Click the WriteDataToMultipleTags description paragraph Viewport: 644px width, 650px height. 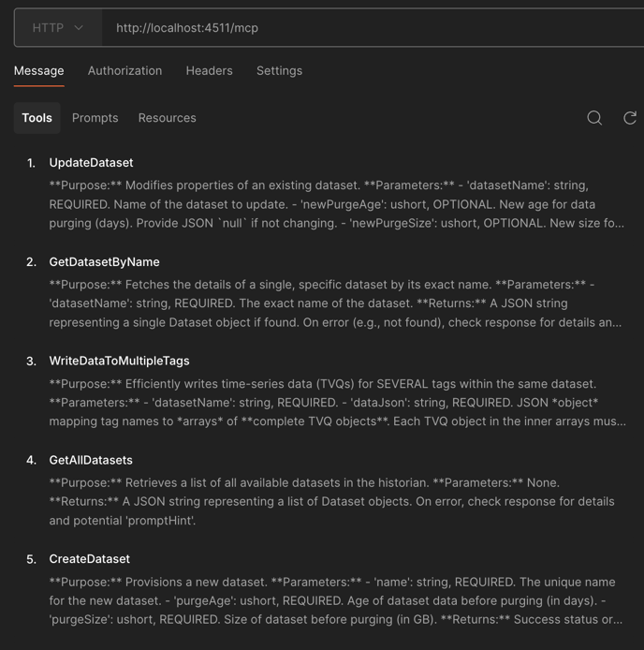coord(336,403)
